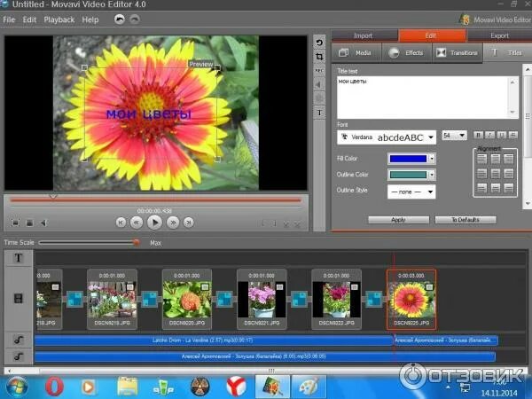The height and width of the screenshot is (399, 532).
Task: Open the Effects sub-tab
Action: (407, 53)
